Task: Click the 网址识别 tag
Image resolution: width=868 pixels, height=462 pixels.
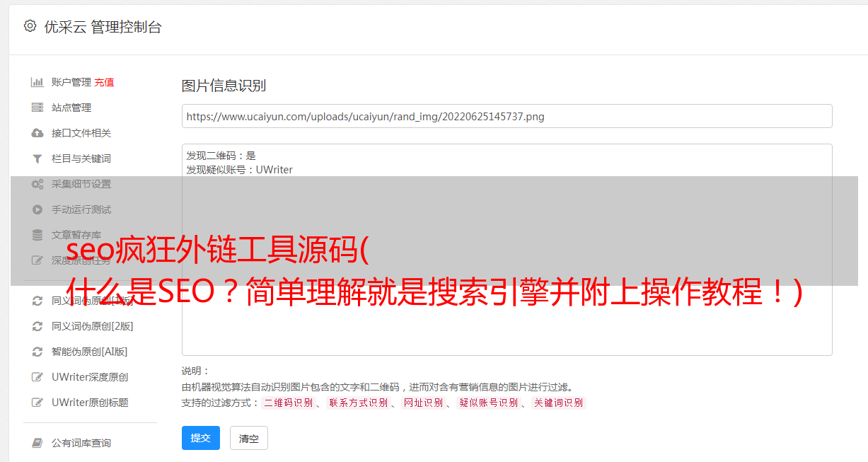Action: 423,403
